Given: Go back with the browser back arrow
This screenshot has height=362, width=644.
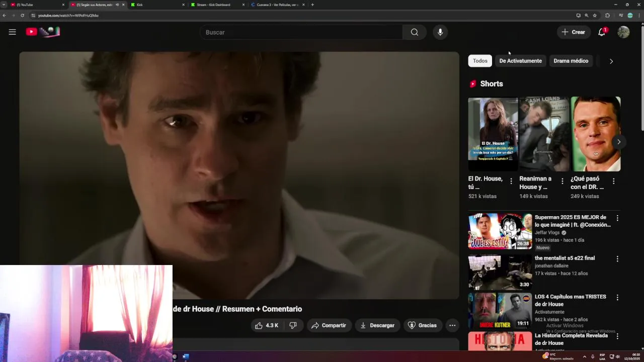Looking at the screenshot, I should [x=4, y=16].
